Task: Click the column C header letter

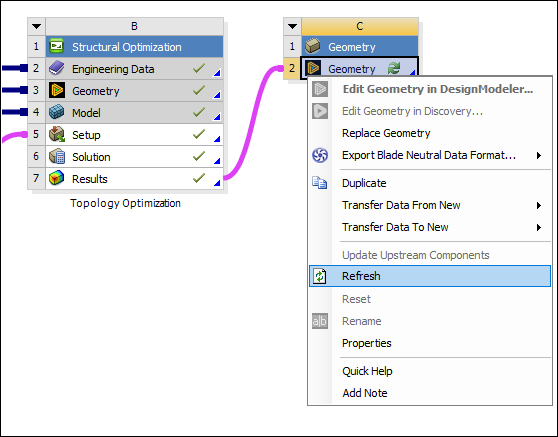Action: 360,26
